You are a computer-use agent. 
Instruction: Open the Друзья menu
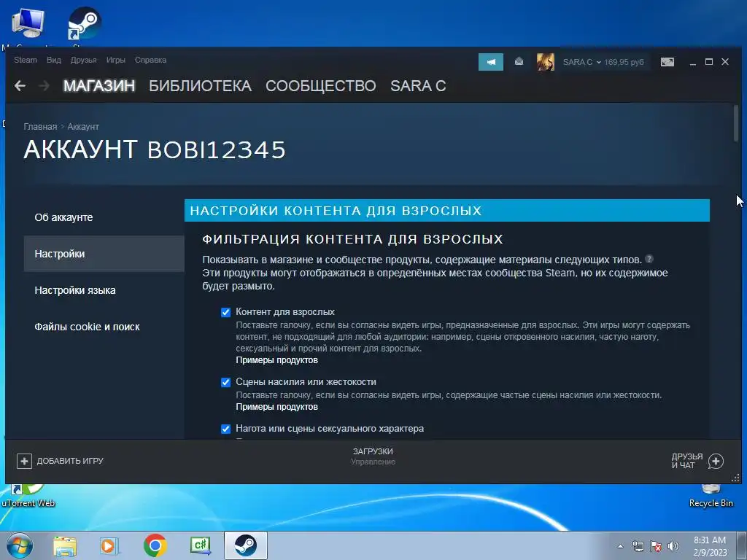pos(83,60)
